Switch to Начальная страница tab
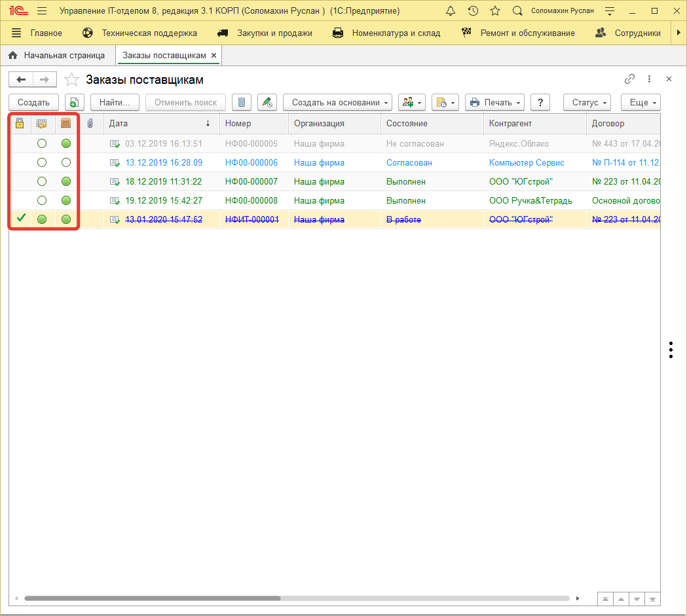The width and height of the screenshot is (687, 616). (x=57, y=56)
